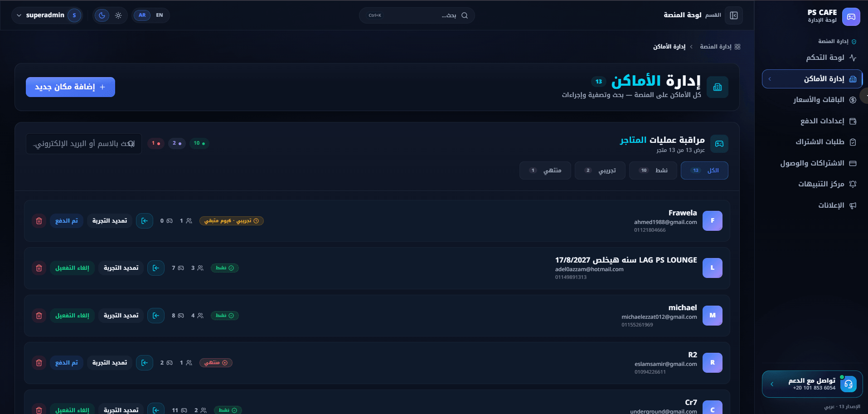Click تم الدفع for R2
This screenshot has width=868, height=414.
pos(67,363)
